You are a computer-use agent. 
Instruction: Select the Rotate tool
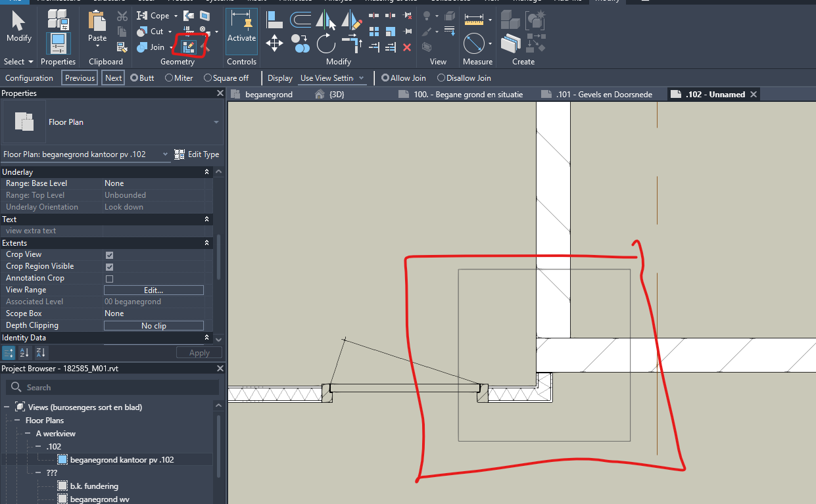[326, 43]
